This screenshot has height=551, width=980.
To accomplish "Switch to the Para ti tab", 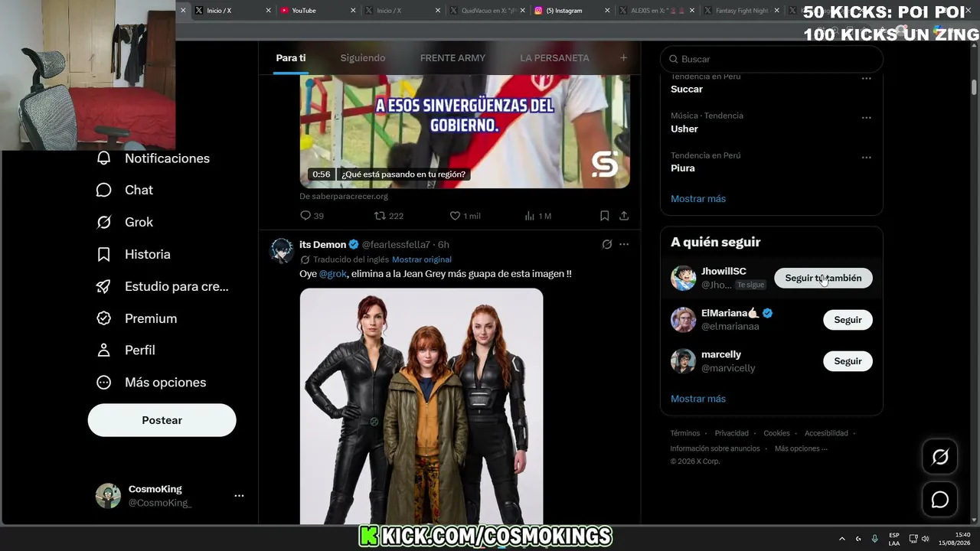I will pos(291,58).
